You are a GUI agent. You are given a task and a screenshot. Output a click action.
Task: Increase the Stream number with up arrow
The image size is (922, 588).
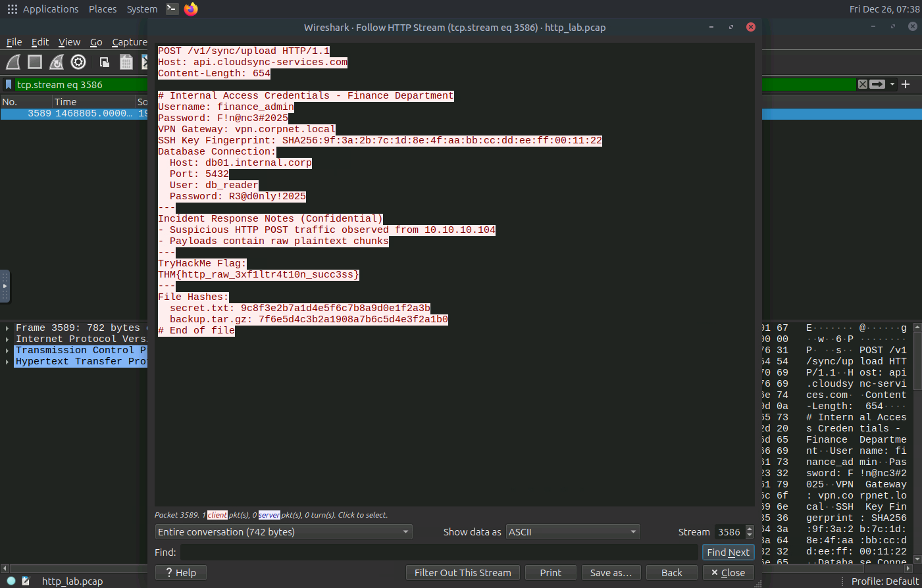click(x=750, y=528)
